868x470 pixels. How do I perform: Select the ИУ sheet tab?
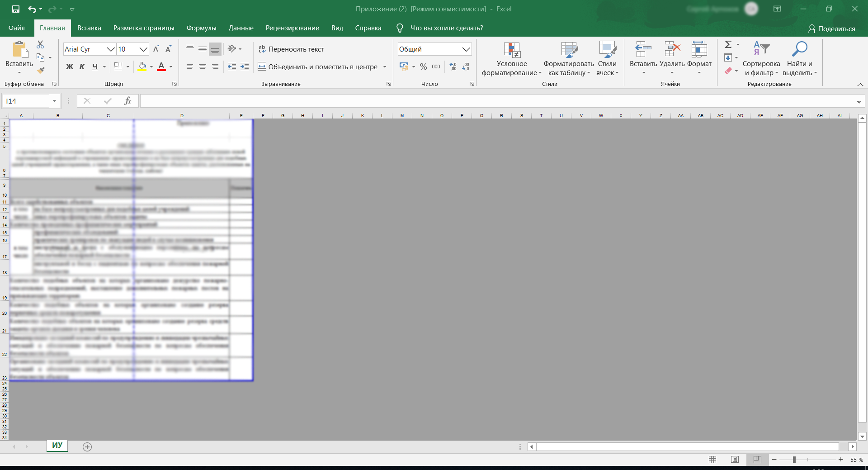click(57, 445)
